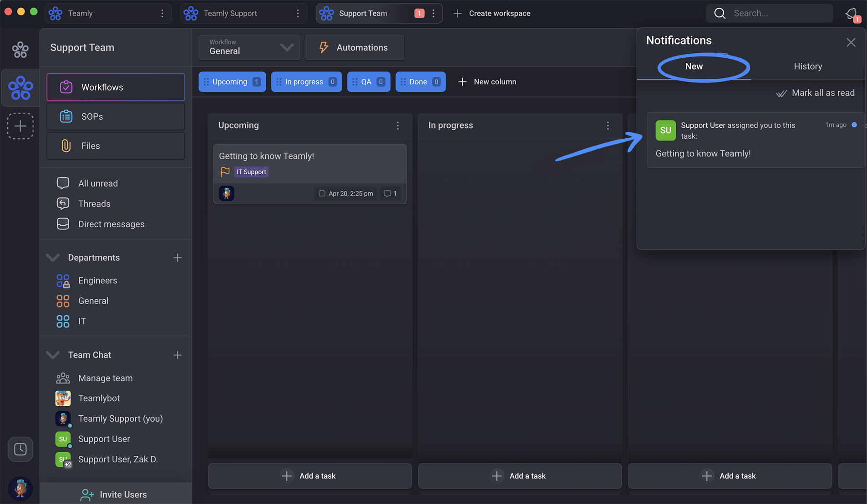Select the New notifications tab
Screen dimensions: 867x504
pyautogui.click(x=694, y=66)
